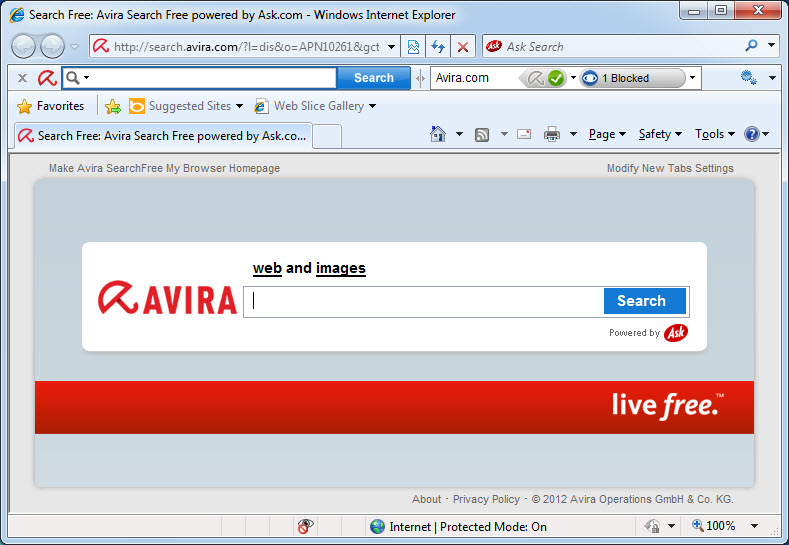Click the green checkmark safety icon
This screenshot has height=545, width=789.
coord(556,78)
